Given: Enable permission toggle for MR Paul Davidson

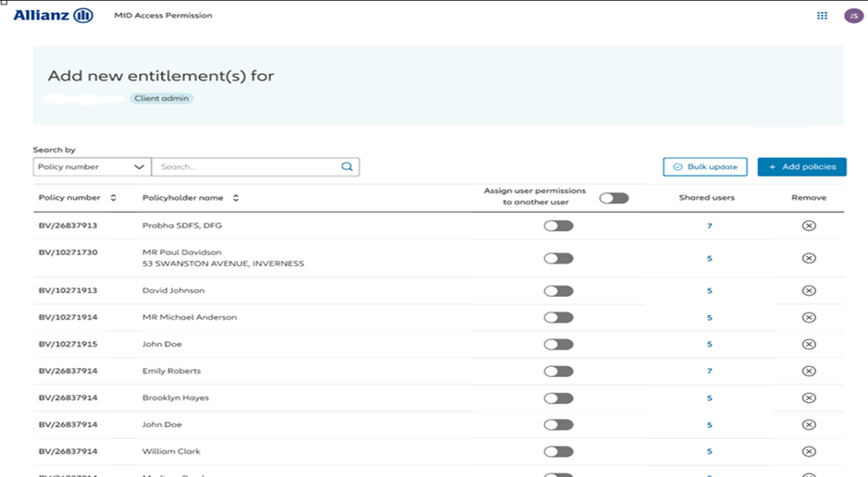Looking at the screenshot, I should pos(559,258).
